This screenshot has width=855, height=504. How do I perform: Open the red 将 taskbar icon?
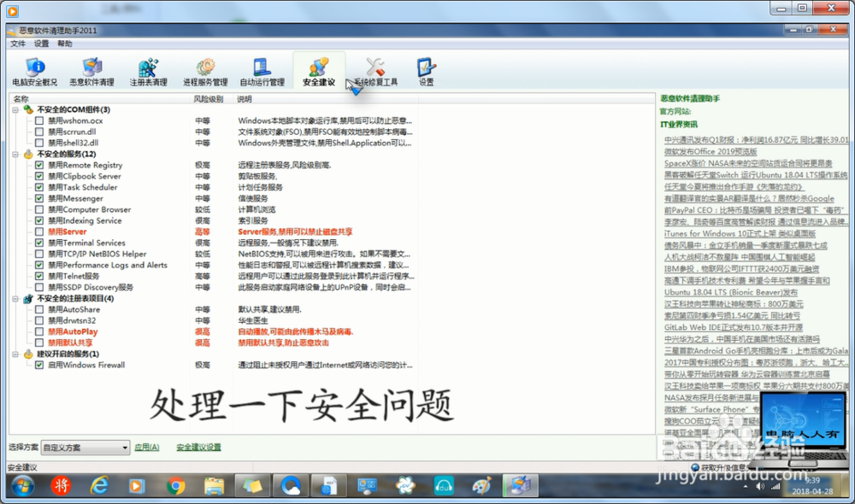pyautogui.click(x=61, y=485)
